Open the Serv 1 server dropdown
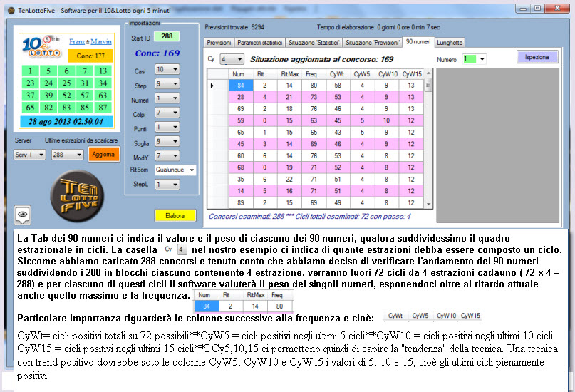 tap(30, 155)
